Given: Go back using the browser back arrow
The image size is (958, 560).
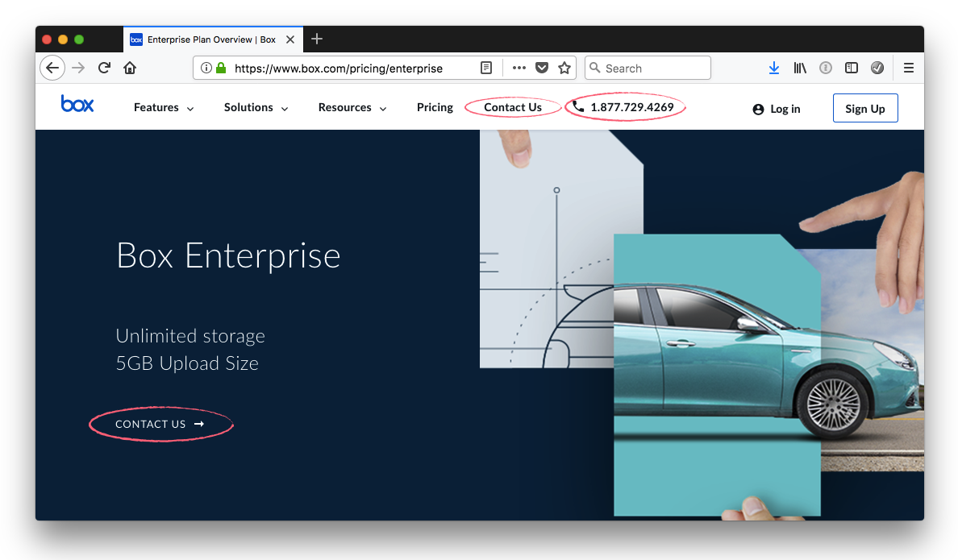Looking at the screenshot, I should pos(52,68).
